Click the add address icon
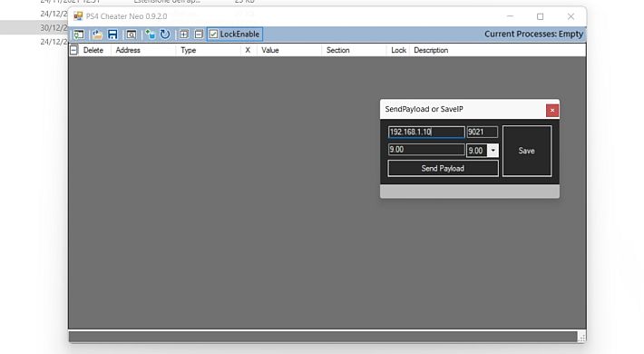Image resolution: width=644 pixels, height=354 pixels. pos(150,34)
